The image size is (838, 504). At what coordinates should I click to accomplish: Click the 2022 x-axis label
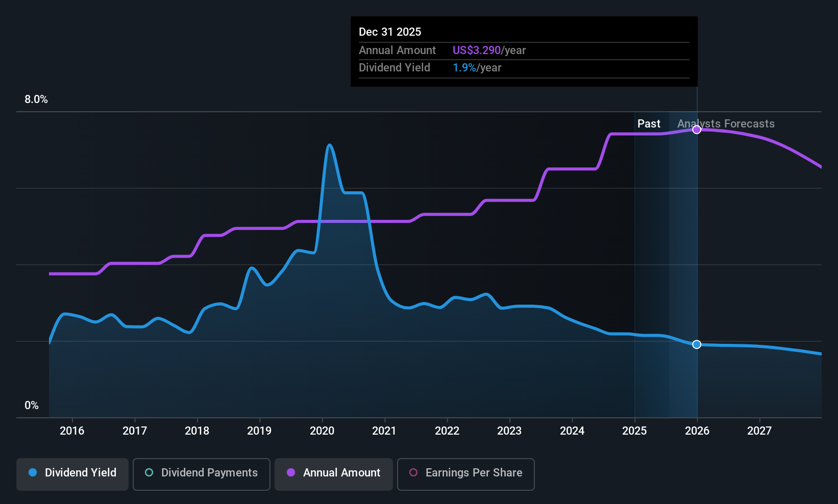447,431
